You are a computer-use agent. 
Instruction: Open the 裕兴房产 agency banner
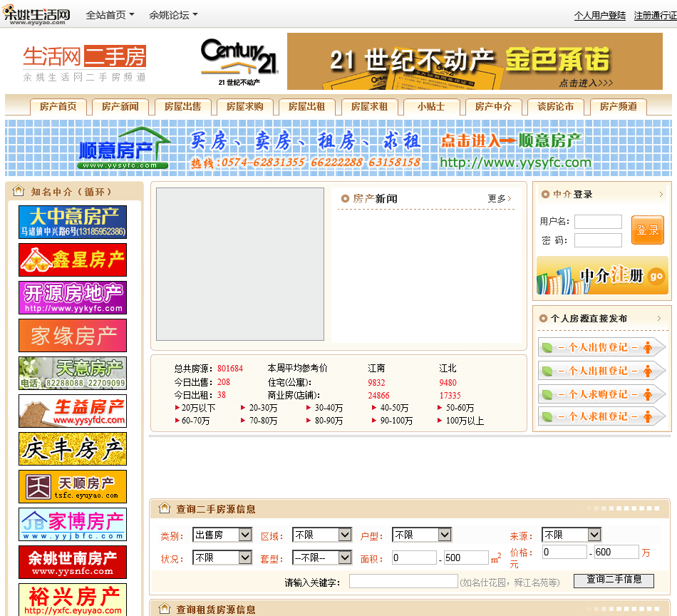click(x=73, y=600)
